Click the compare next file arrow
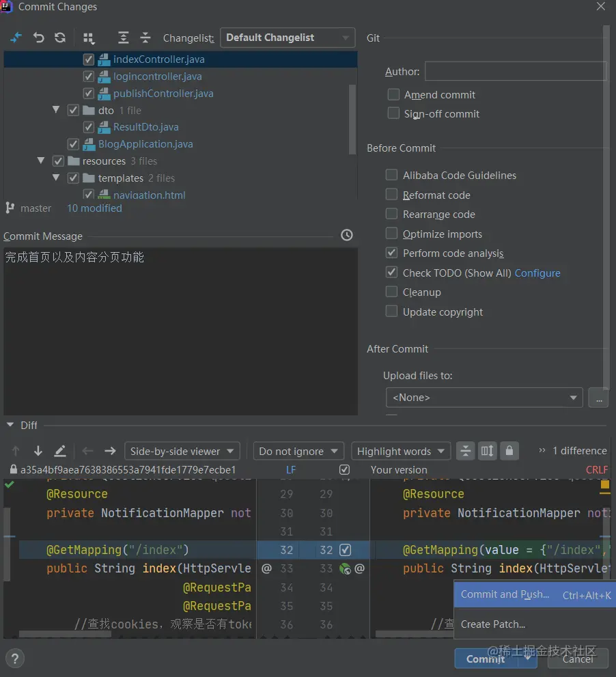Viewport: 616px width, 677px height. (110, 451)
